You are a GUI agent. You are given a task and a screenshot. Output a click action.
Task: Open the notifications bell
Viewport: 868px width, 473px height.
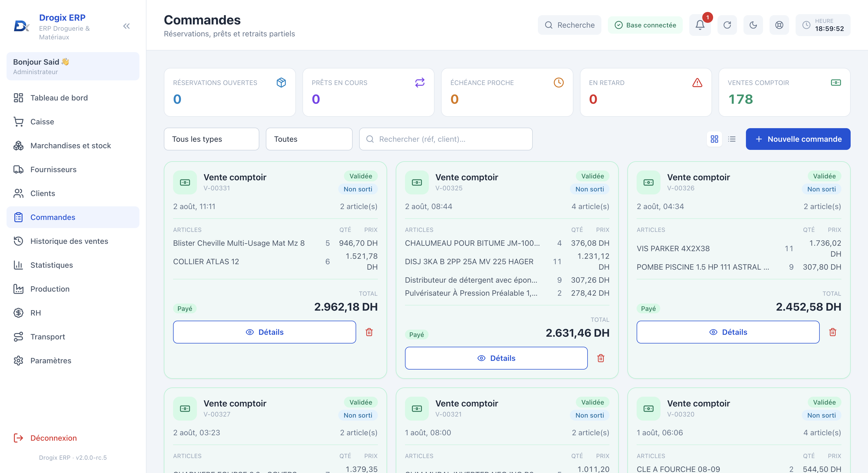pos(700,25)
